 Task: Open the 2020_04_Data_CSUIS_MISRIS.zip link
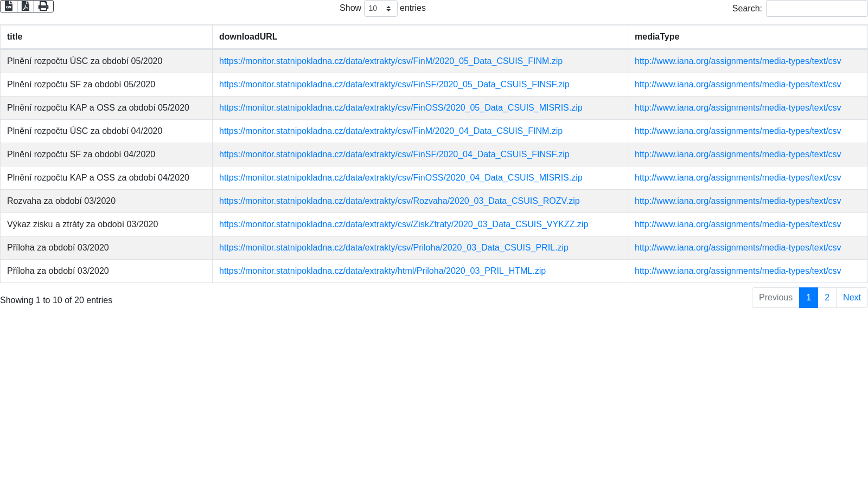400,178
